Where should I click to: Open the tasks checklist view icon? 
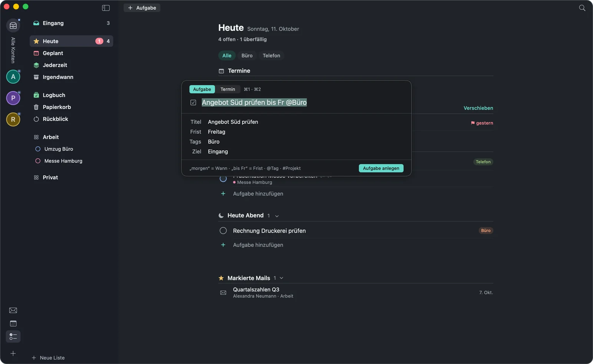point(13,337)
